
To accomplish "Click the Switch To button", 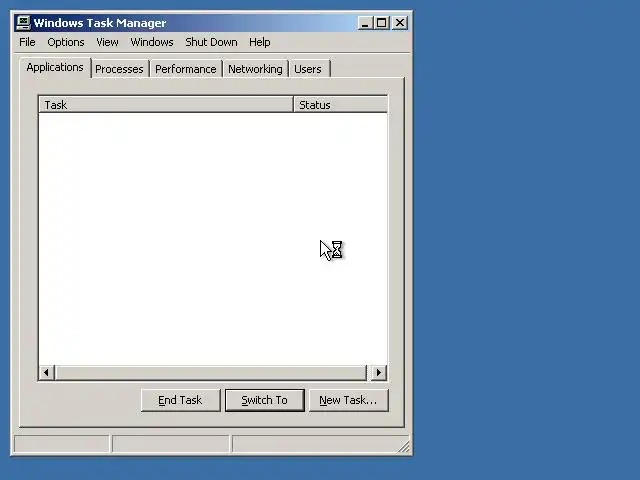I will point(264,400).
